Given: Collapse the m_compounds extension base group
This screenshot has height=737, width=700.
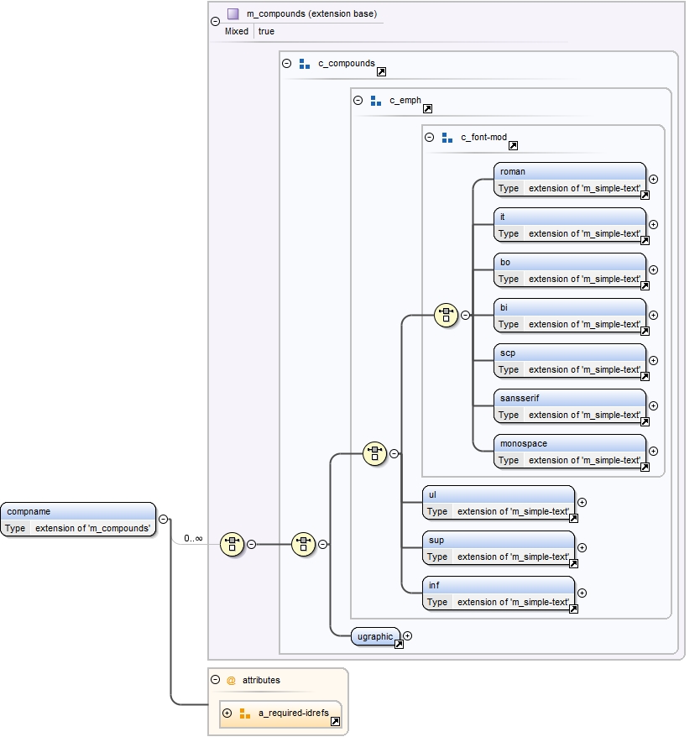Looking at the screenshot, I should click(215, 22).
